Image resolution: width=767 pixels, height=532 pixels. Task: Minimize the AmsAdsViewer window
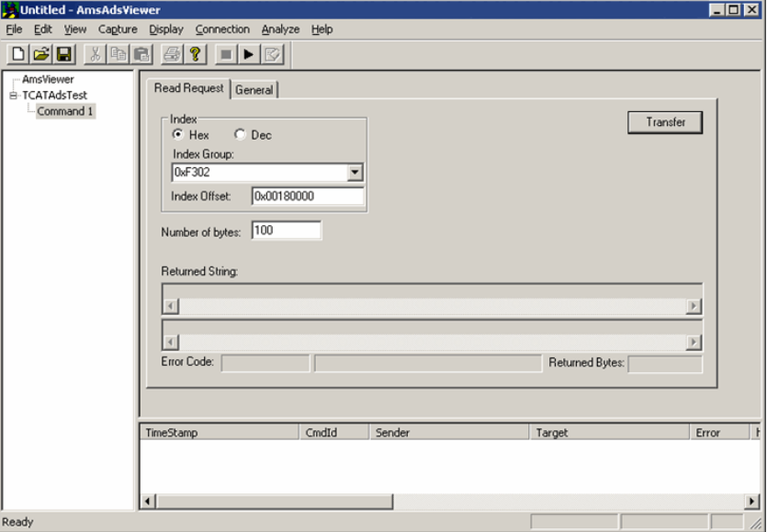click(717, 10)
